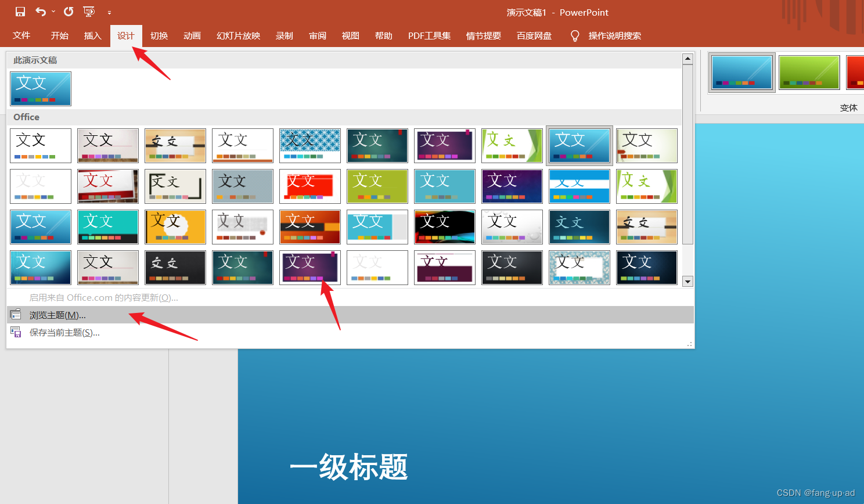Open the 帮助 tab
Viewport: 864px width, 504px height.
(x=384, y=35)
